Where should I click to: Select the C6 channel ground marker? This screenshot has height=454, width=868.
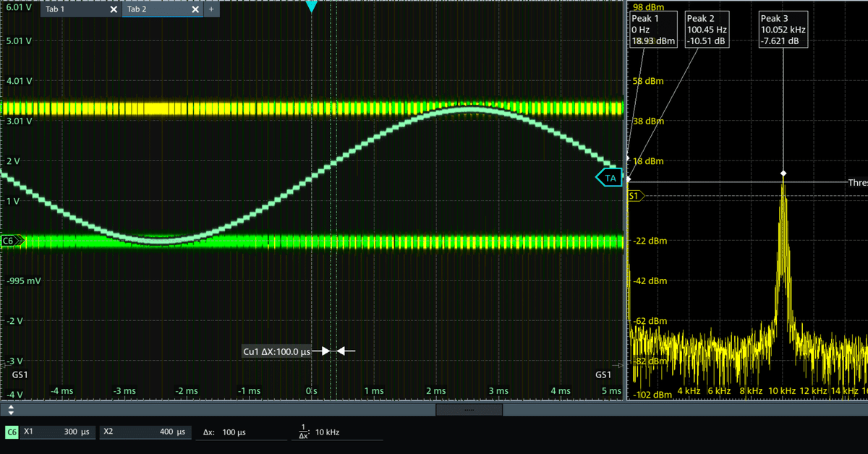(x=12, y=241)
